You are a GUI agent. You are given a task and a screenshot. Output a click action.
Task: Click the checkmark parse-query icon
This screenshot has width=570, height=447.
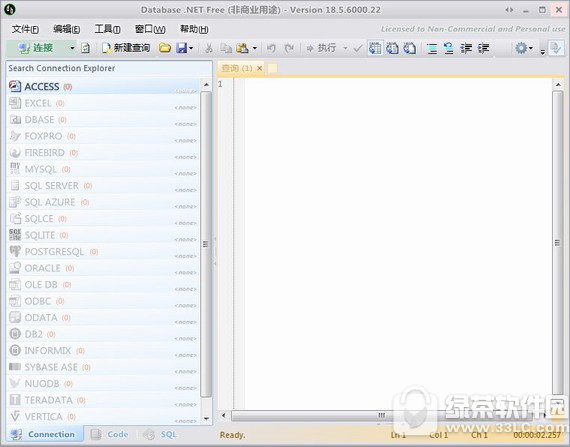pyautogui.click(x=357, y=48)
